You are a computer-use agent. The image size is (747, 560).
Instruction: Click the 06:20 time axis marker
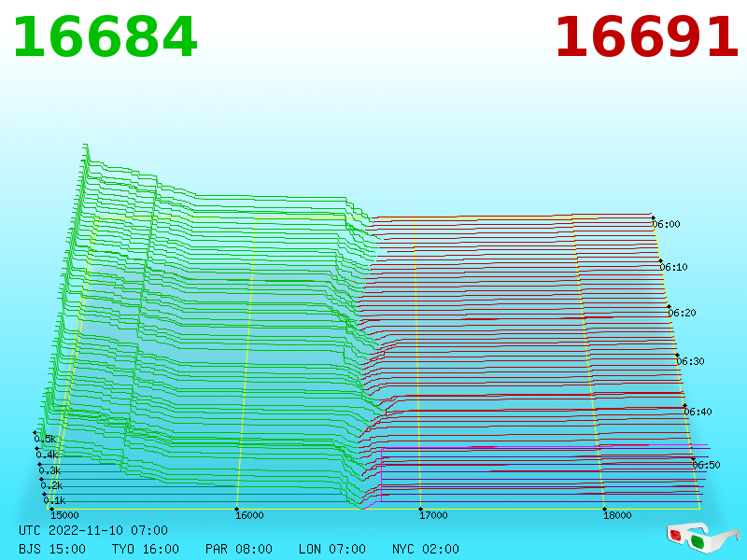pyautogui.click(x=682, y=313)
